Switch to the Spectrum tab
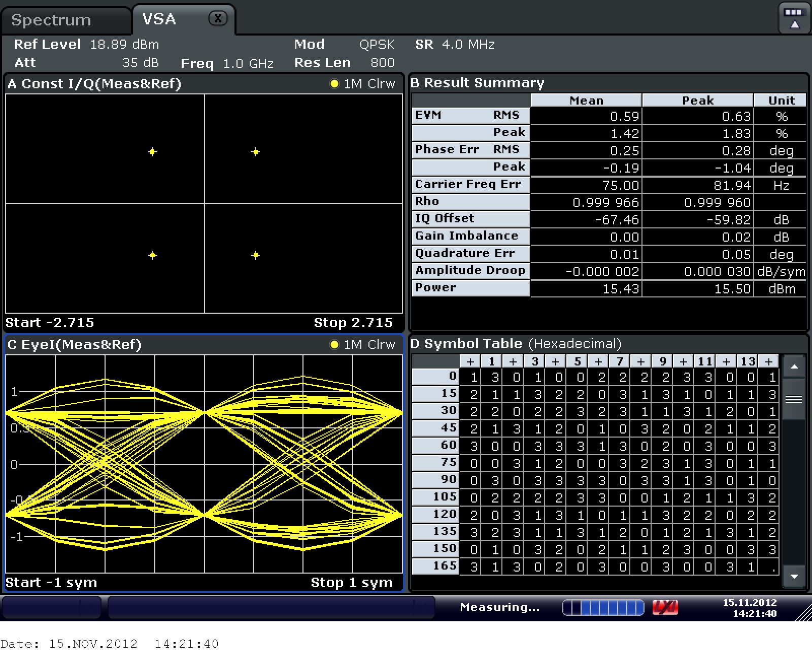Image resolution: width=812 pixels, height=668 pixels. point(51,20)
